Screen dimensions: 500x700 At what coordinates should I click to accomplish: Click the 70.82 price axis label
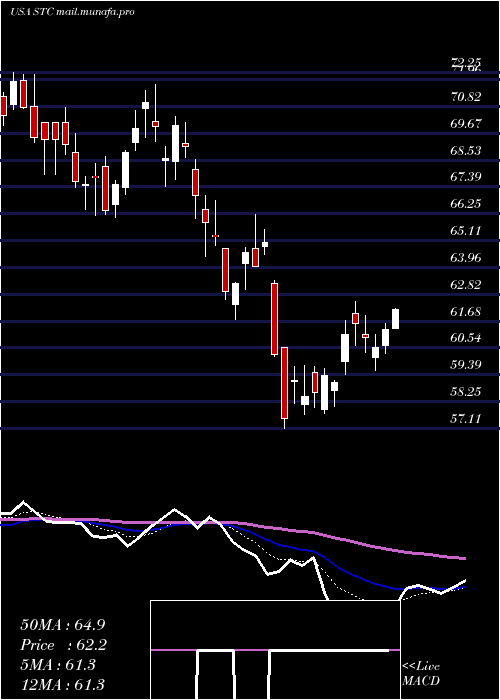[466, 96]
